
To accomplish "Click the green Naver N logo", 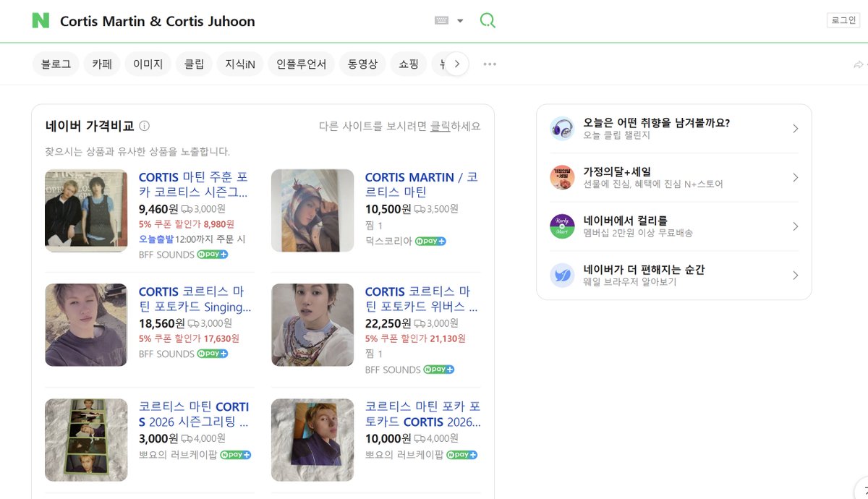I will [x=41, y=21].
